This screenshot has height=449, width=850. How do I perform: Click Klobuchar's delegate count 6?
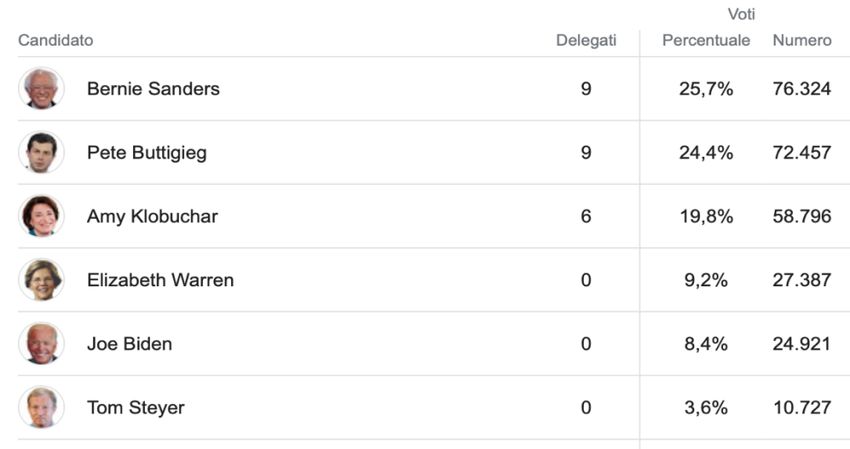pyautogui.click(x=586, y=216)
